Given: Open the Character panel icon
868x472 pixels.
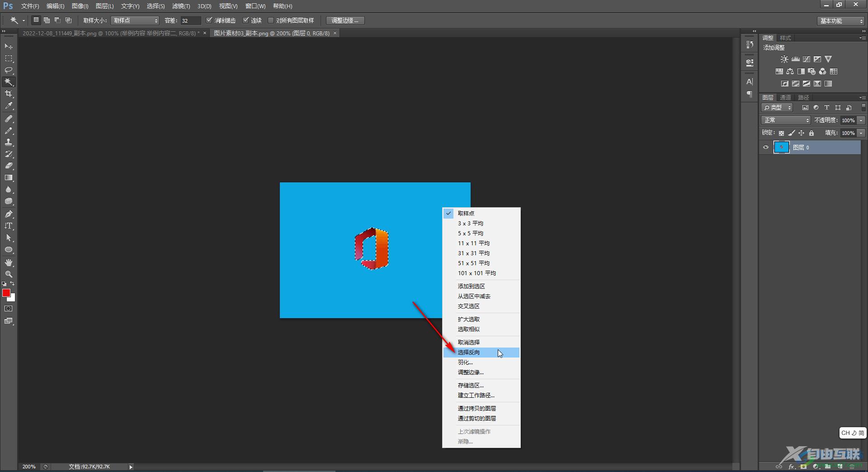Looking at the screenshot, I should [750, 82].
